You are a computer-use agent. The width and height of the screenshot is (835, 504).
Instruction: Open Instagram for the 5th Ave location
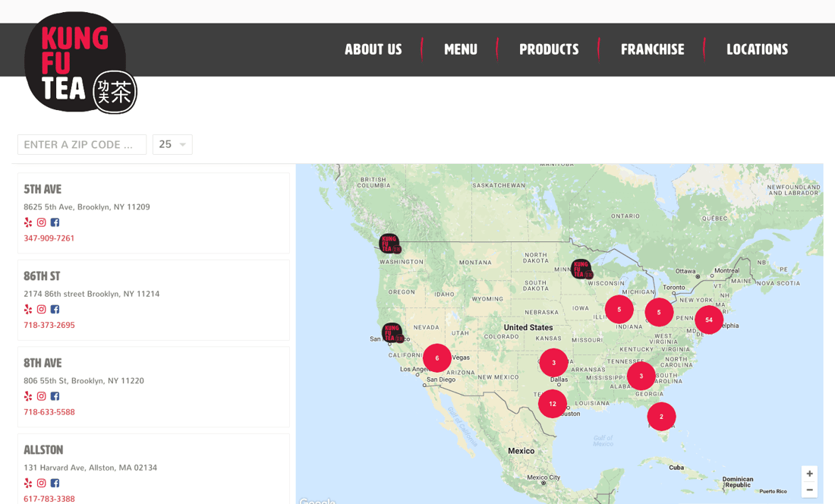tap(41, 222)
